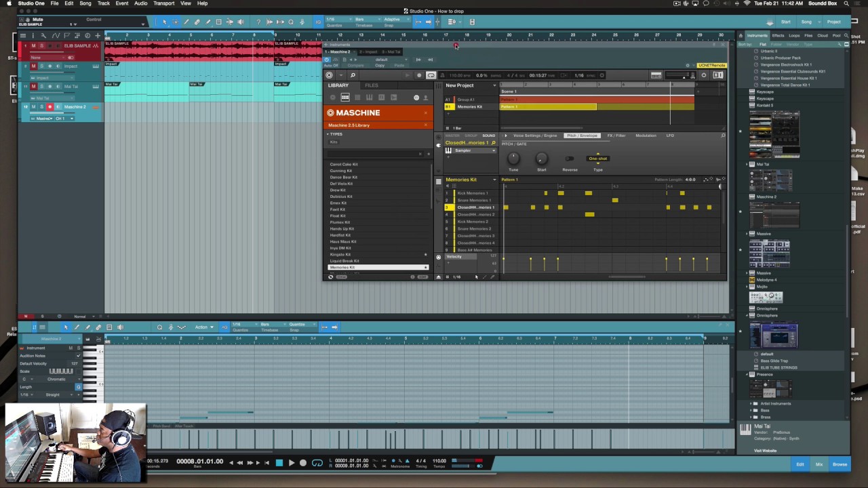Viewport: 868px width, 488px height.
Task: Open track list wrench options icon
Action: pos(43,36)
